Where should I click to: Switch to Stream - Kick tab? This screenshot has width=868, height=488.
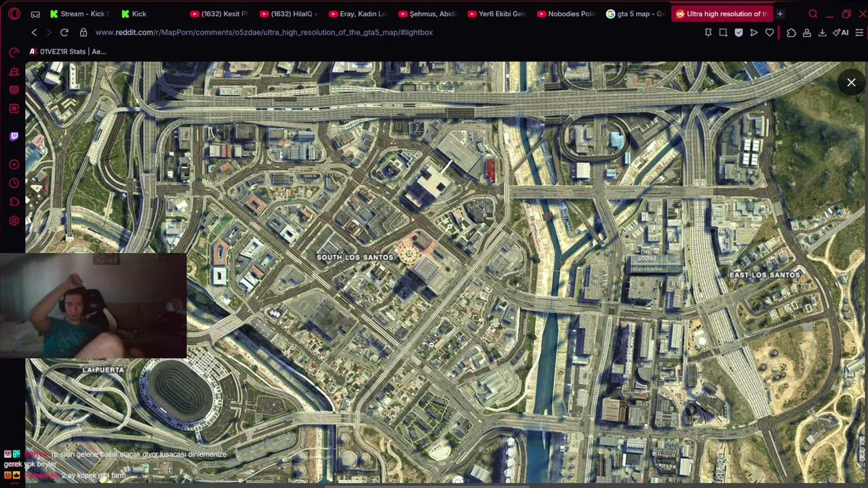tap(79, 14)
